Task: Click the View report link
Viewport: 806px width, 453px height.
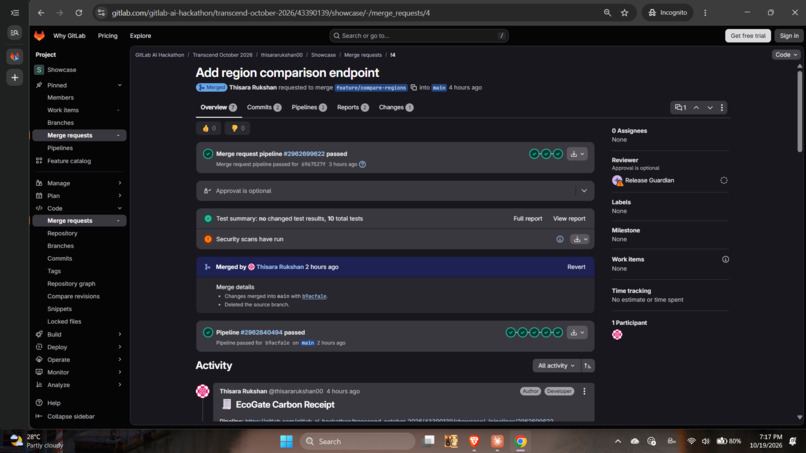Action: pos(569,219)
